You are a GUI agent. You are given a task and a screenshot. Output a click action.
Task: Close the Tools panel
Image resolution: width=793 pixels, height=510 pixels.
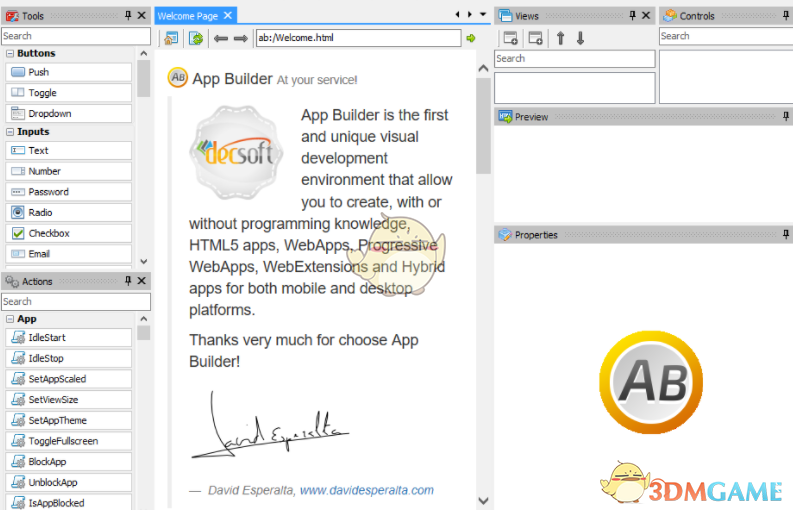coord(142,16)
